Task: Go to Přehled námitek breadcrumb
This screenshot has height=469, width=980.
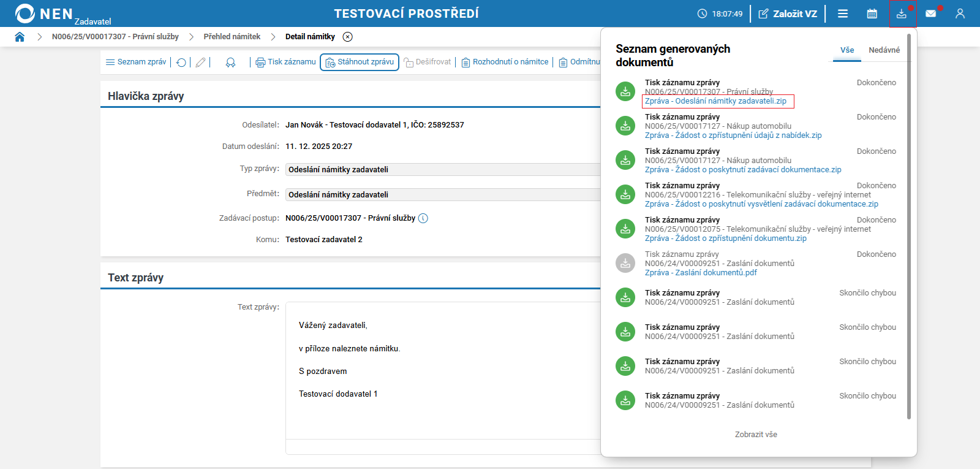Action: 232,37
